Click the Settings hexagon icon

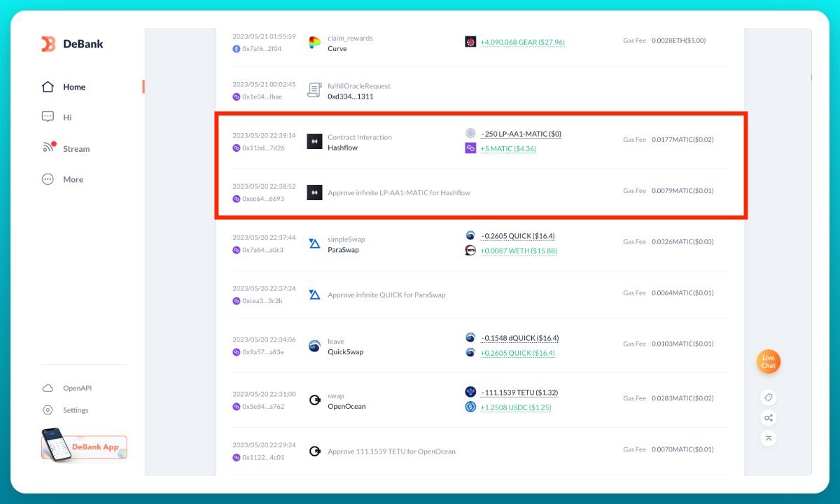tap(48, 410)
